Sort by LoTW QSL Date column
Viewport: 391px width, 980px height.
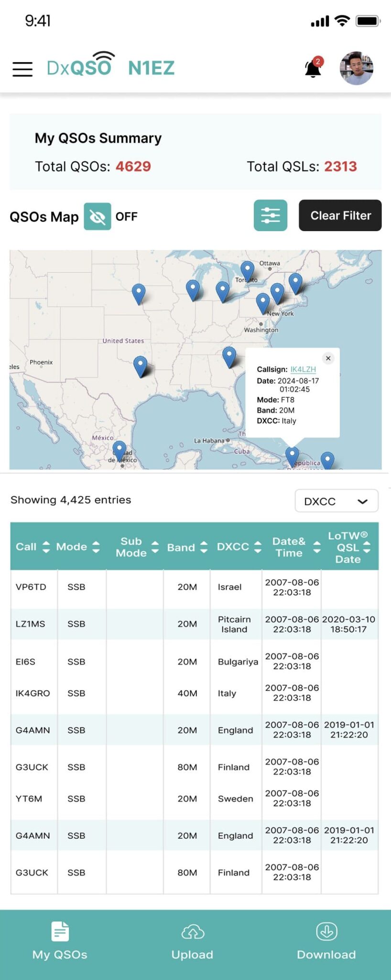[x=367, y=547]
